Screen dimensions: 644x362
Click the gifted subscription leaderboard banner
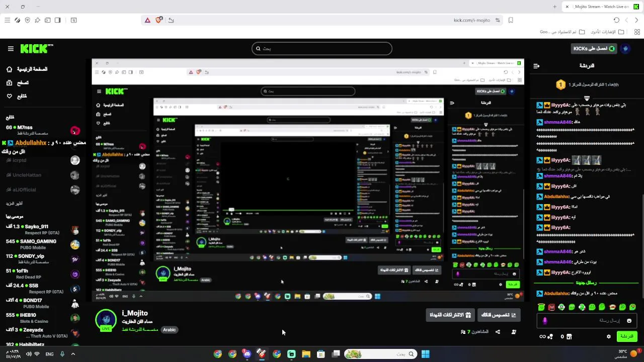(x=587, y=85)
